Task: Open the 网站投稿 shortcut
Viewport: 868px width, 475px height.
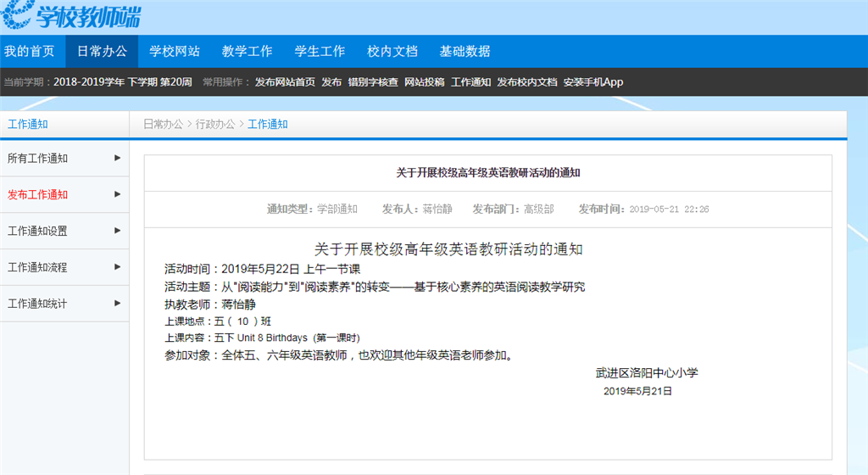Action: pyautogui.click(x=424, y=82)
